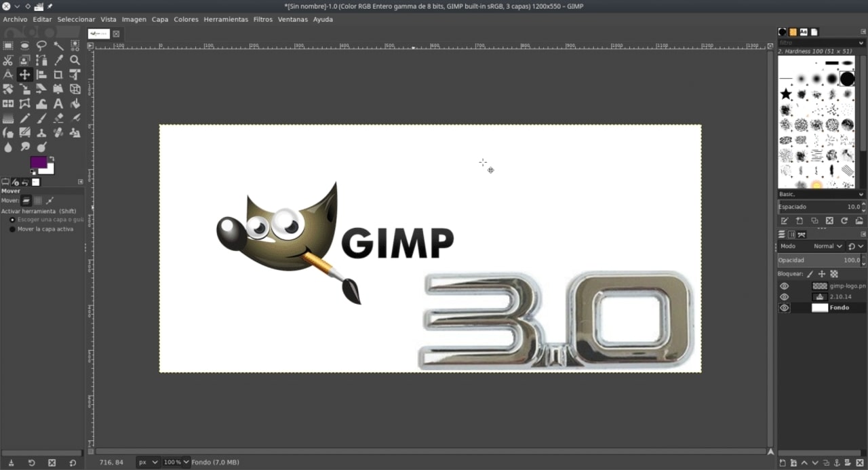
Task: Select the Fuzzy Select tool
Action: (58, 45)
